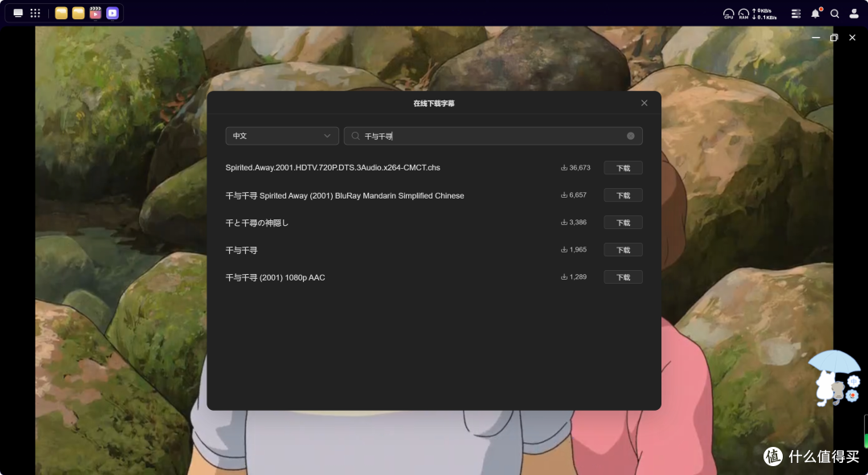
Task: Check the CPU usage gauge
Action: pos(728,14)
